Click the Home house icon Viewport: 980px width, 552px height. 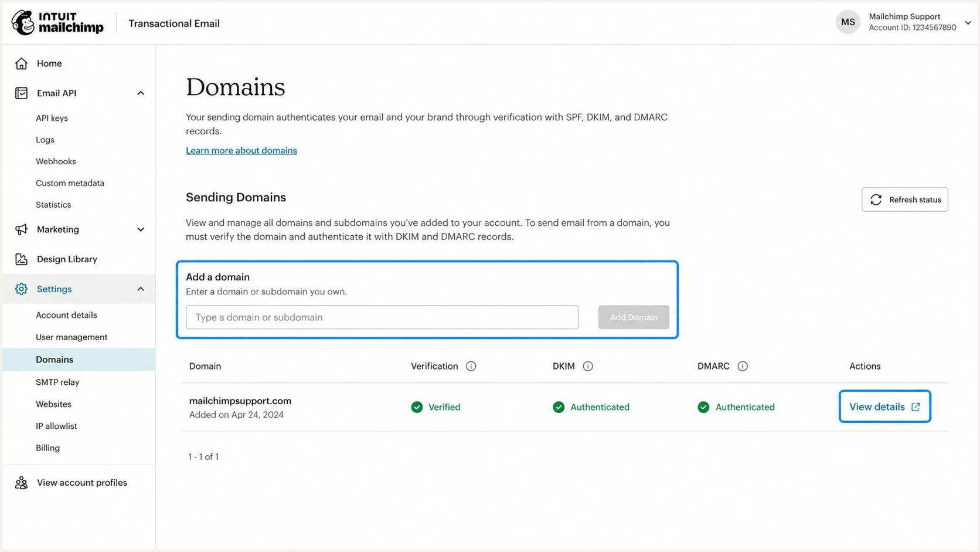click(x=22, y=63)
